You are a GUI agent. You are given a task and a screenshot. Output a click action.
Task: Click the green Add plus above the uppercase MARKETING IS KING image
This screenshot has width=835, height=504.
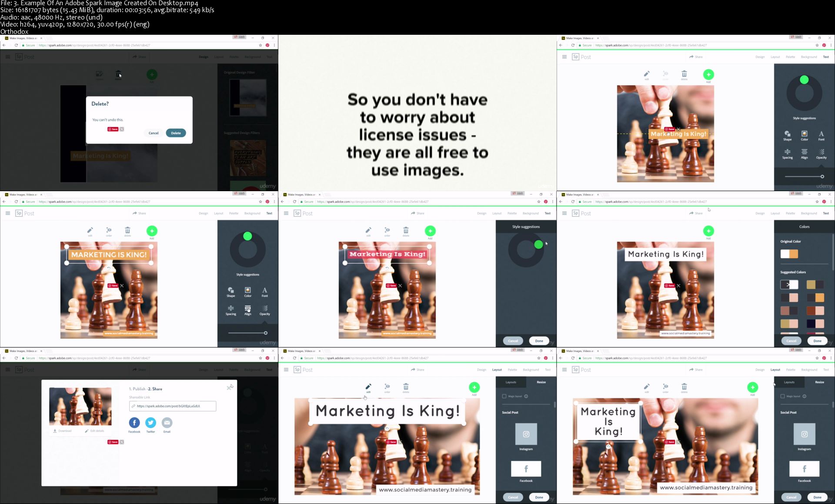pos(152,231)
